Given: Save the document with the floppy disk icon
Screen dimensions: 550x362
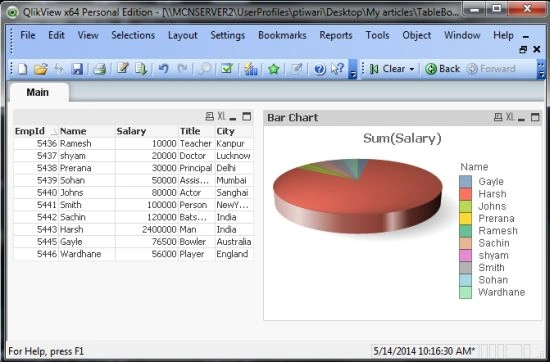Looking at the screenshot, I should [77, 69].
